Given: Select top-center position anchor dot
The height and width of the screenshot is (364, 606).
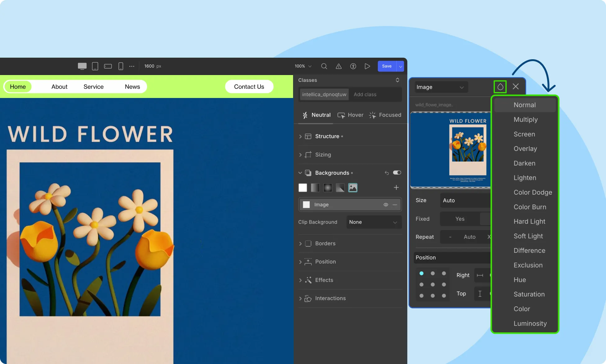Looking at the screenshot, I should coord(432,273).
